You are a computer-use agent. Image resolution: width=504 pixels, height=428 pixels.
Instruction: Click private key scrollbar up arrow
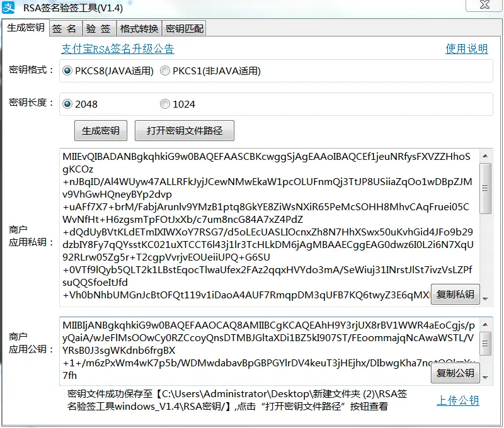tap(485, 156)
